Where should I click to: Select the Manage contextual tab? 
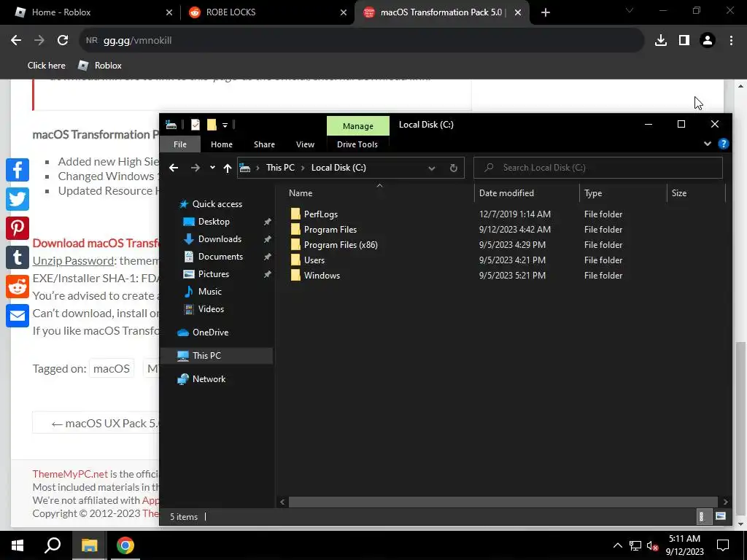coord(357,126)
